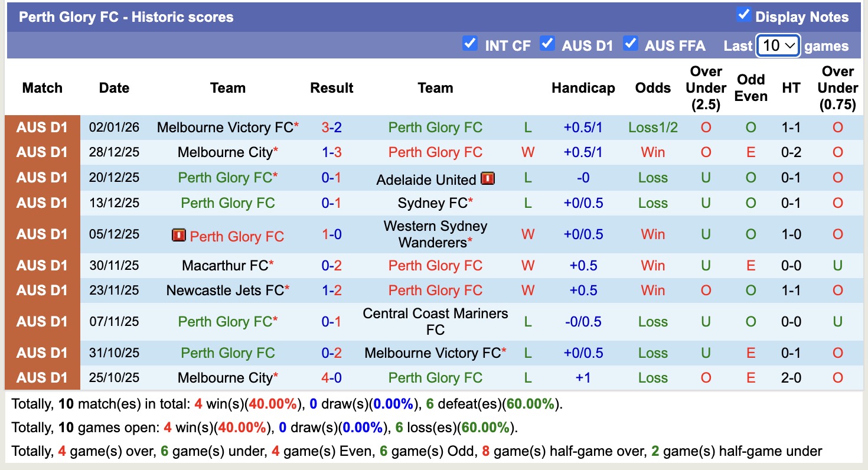This screenshot has width=868, height=470.
Task: Select the 3-2 result link
Action: click(331, 126)
